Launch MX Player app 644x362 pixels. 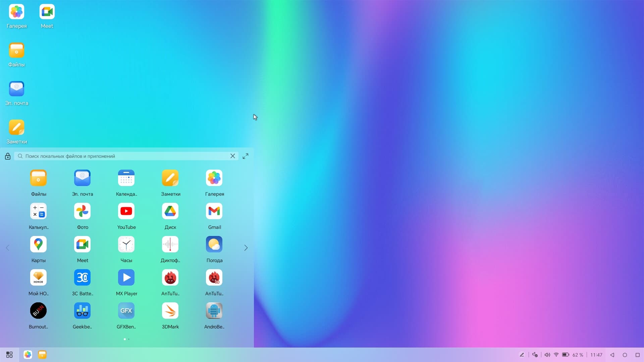point(126,278)
